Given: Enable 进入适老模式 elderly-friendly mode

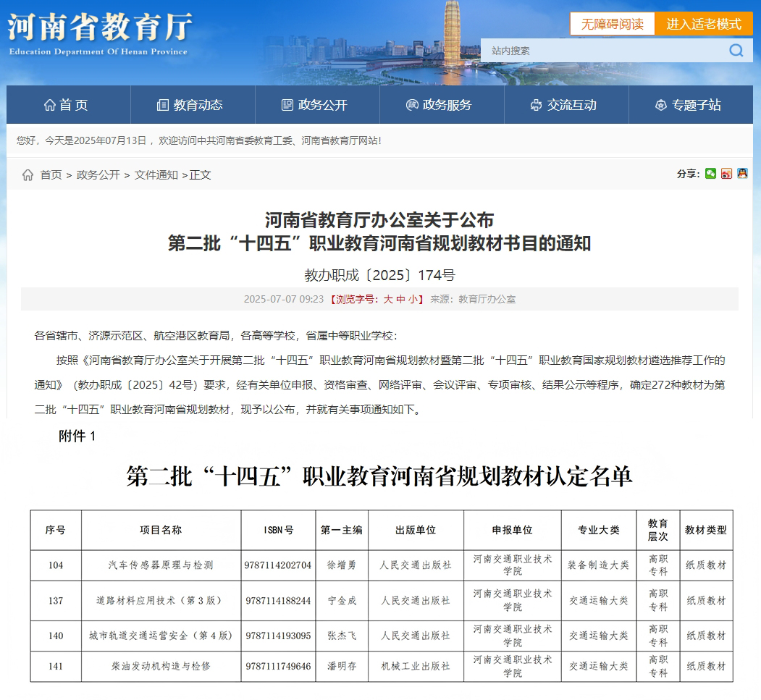Looking at the screenshot, I should [704, 24].
